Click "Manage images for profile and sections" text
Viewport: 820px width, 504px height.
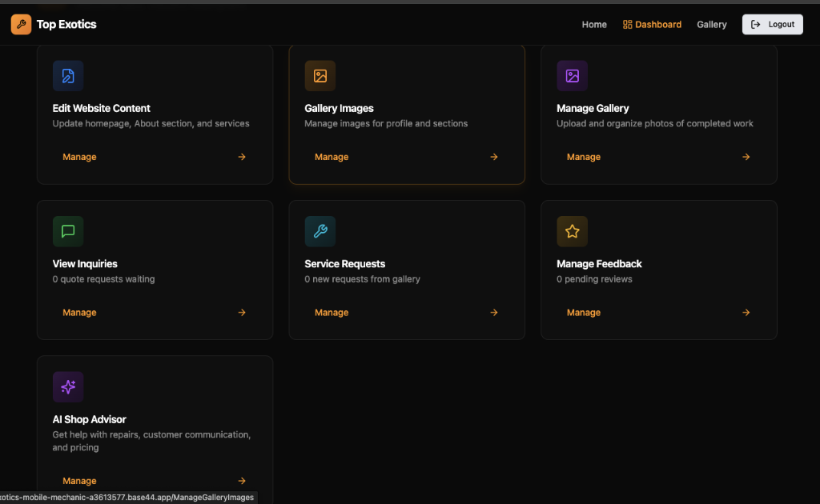[386, 123]
